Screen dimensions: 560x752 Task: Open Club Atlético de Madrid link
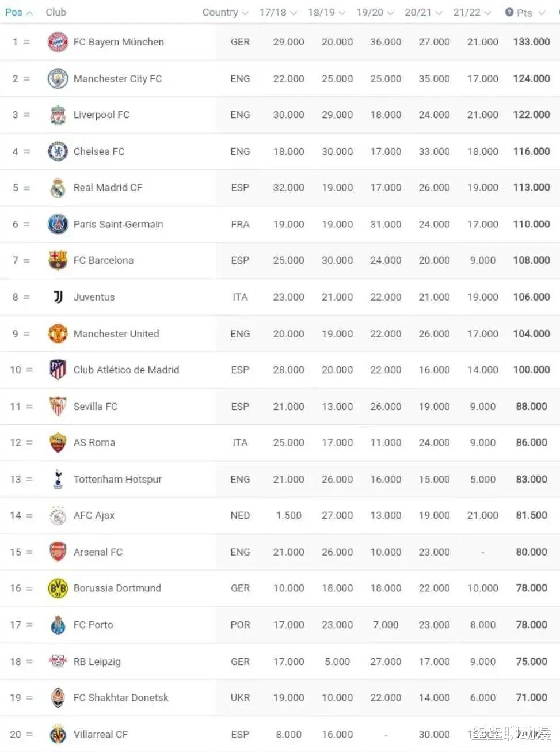coord(126,370)
